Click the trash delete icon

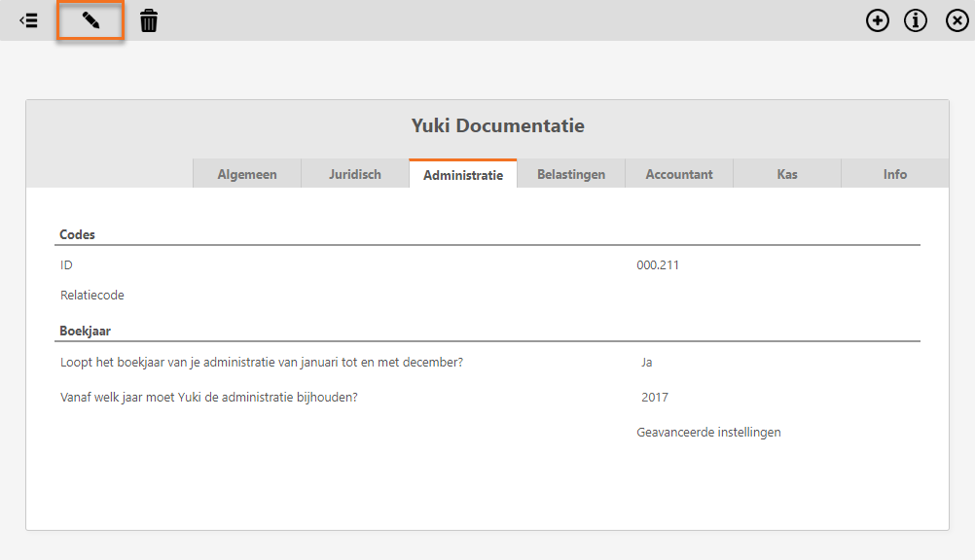(149, 20)
